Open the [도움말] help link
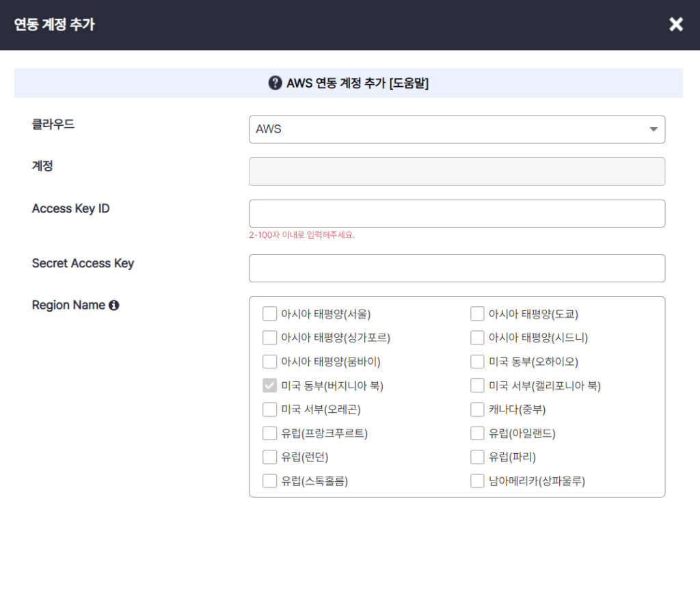 tap(410, 83)
